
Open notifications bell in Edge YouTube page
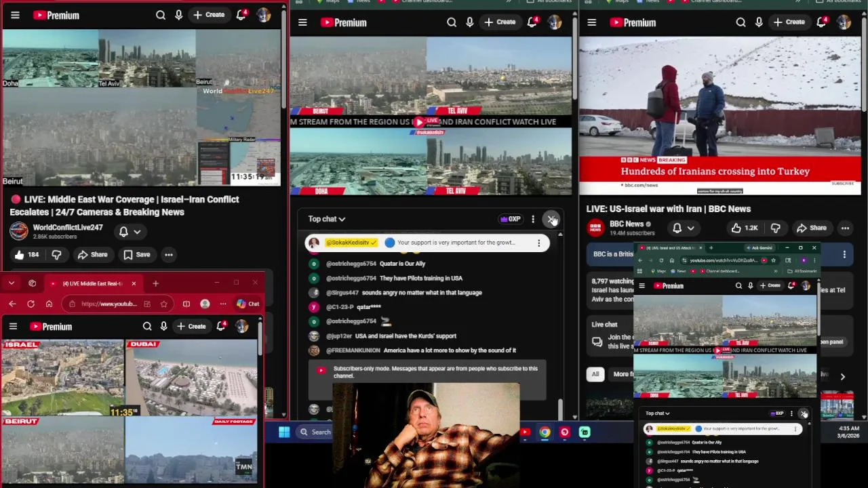pyautogui.click(x=221, y=327)
